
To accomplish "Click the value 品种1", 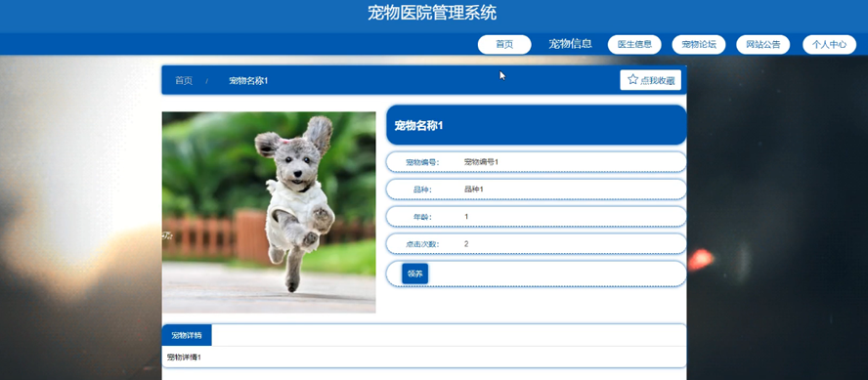I will point(474,190).
